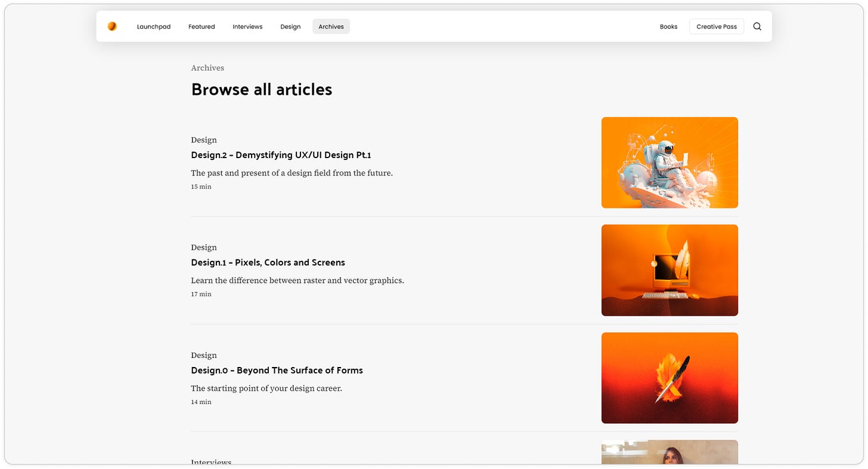Open article Design.0 – Beyond The Surface of Forms
The image size is (868, 469).
point(277,371)
